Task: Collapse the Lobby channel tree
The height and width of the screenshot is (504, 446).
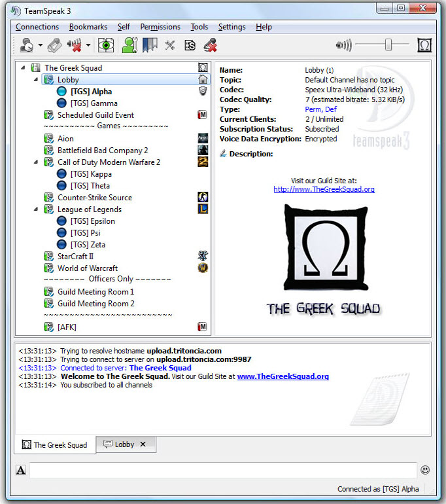Action: point(36,80)
